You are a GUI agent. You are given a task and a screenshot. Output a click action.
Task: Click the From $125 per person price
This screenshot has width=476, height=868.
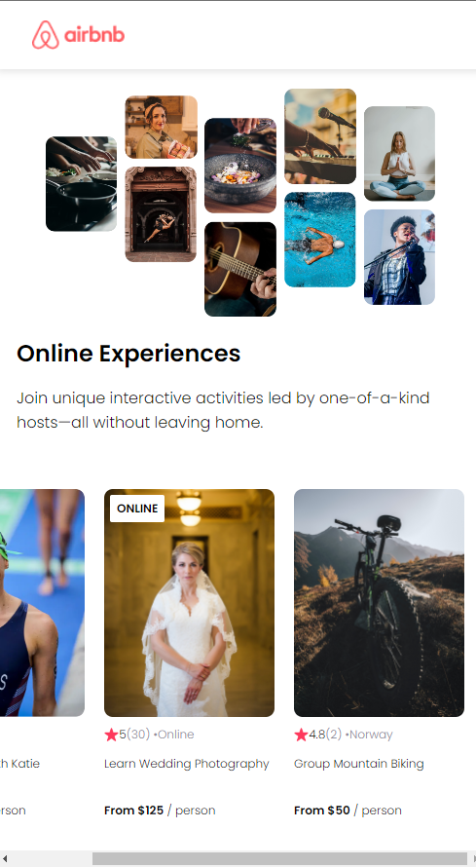point(160,810)
